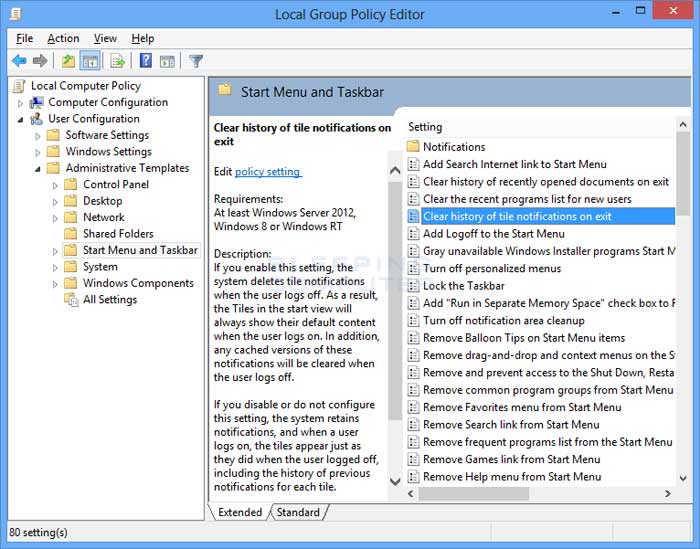Click icon beside Remove Games link from Start Menu
Screen dimensions: 700x549
coord(413,459)
